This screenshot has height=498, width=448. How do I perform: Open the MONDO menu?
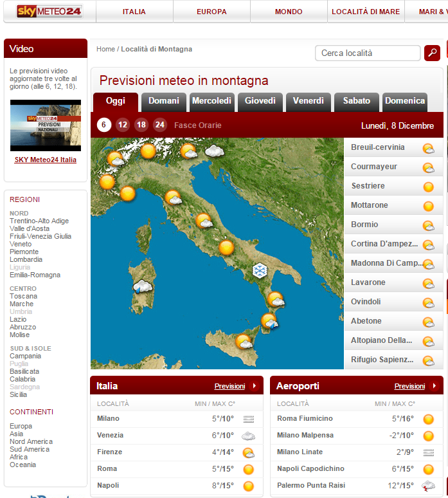pos(289,12)
